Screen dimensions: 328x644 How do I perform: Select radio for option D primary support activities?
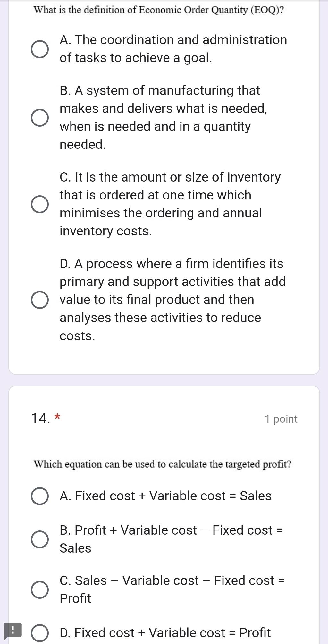[40, 300]
